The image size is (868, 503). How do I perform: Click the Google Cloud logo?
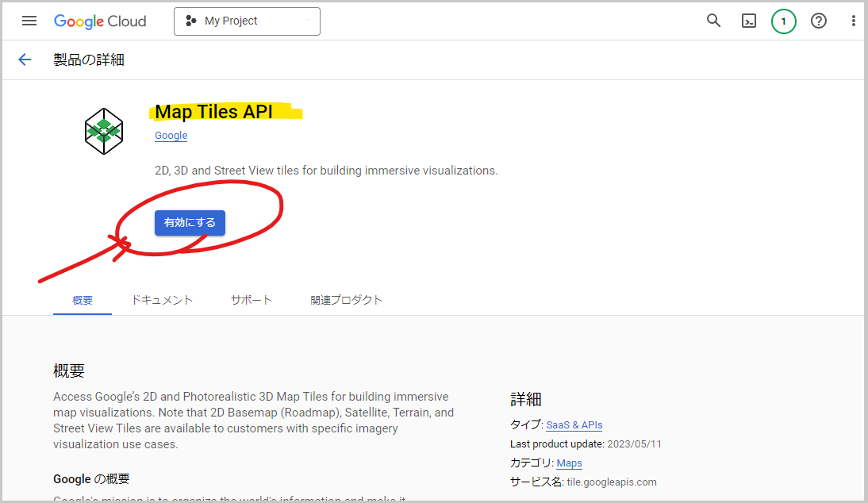pyautogui.click(x=100, y=21)
